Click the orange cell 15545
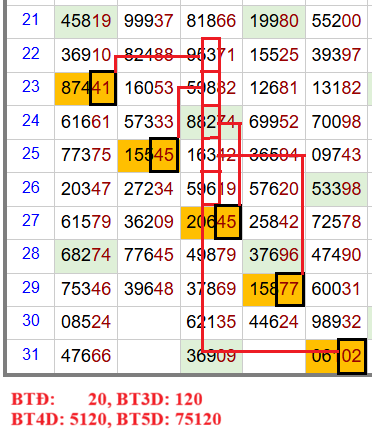Screen dimensions: 372x438 click(x=149, y=156)
